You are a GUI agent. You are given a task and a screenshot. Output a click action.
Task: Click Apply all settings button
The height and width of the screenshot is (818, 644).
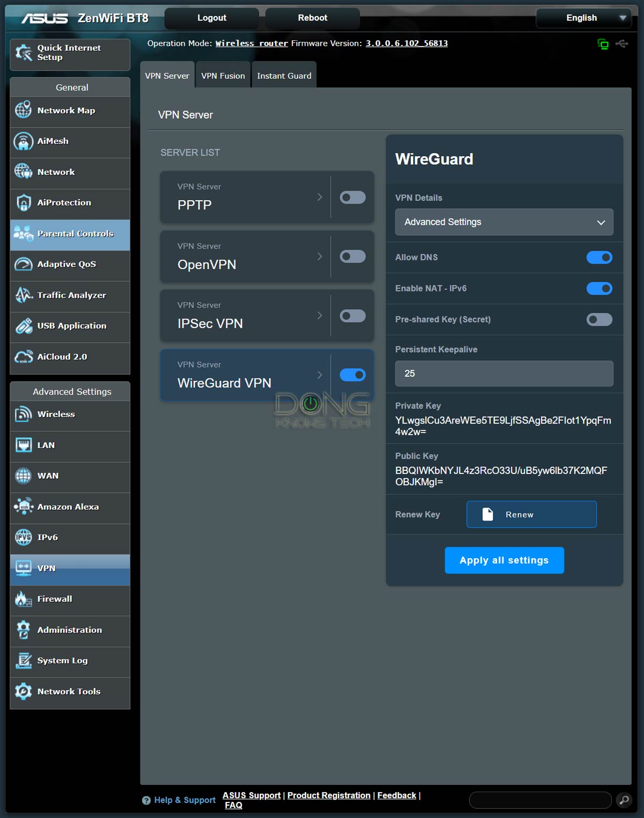pyautogui.click(x=504, y=560)
